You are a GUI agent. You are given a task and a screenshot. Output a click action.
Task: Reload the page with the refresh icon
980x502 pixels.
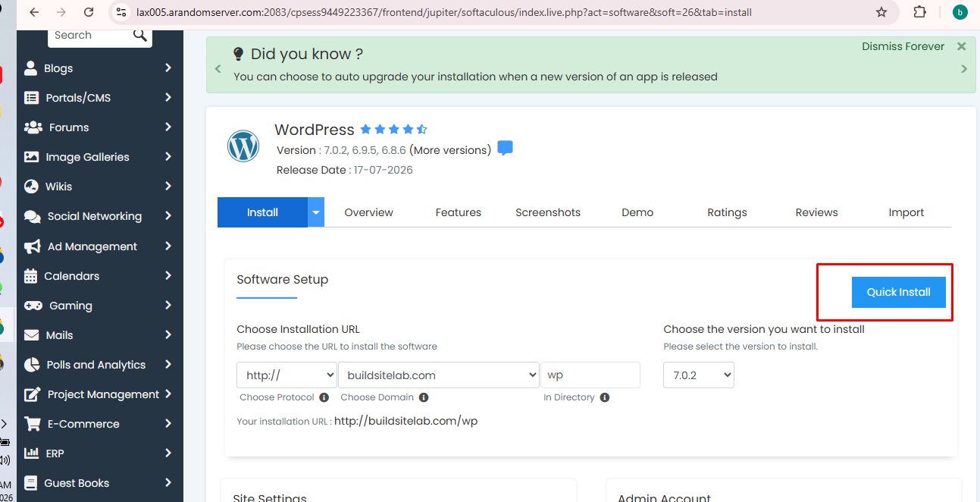click(89, 12)
